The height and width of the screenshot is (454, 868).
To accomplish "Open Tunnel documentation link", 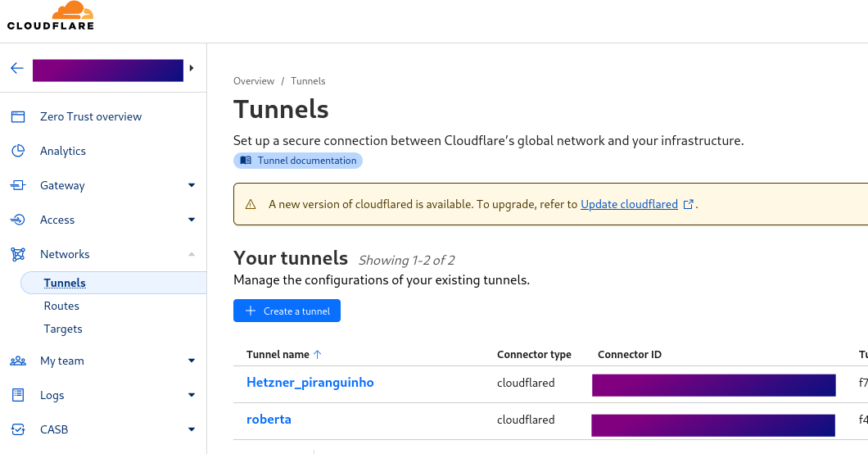I will [x=298, y=161].
